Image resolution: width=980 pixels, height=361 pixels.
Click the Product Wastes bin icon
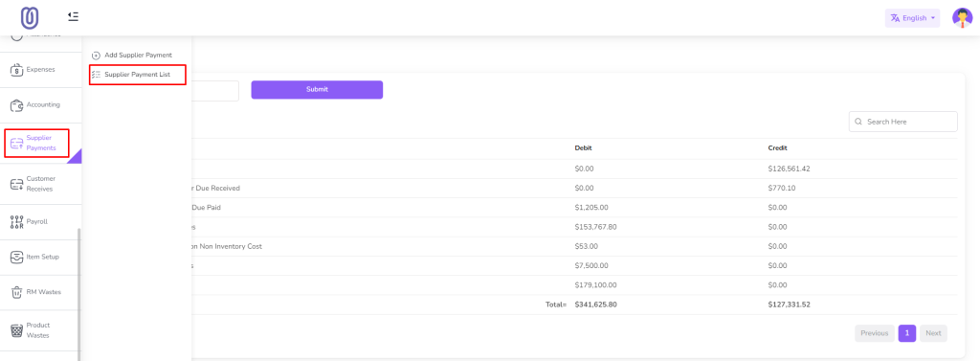(x=17, y=330)
